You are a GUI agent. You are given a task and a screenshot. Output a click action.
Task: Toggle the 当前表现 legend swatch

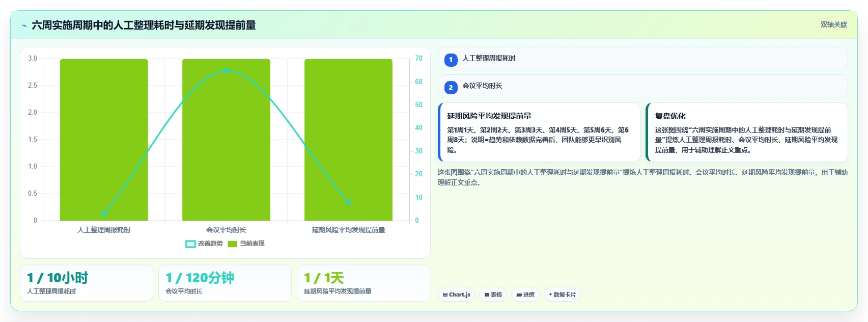(233, 244)
